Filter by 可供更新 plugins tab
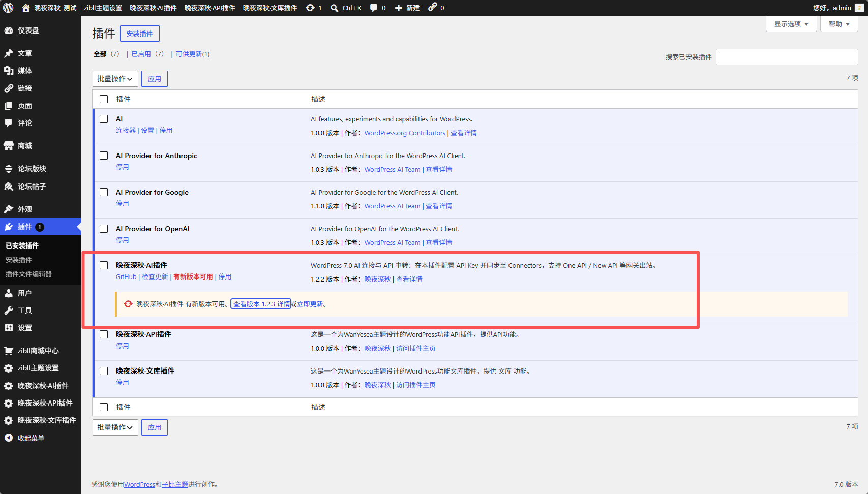Screen dimensions: 868x494 tap(193, 54)
